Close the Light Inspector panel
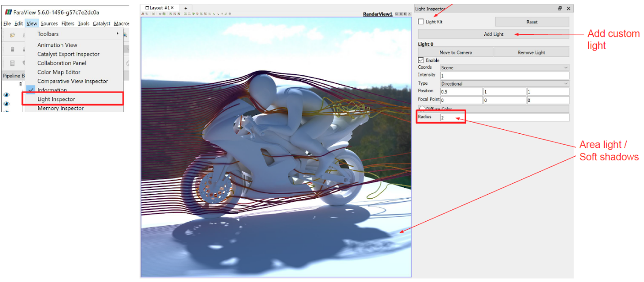Image resolution: width=644 pixels, height=282 pixels. pyautogui.click(x=568, y=9)
